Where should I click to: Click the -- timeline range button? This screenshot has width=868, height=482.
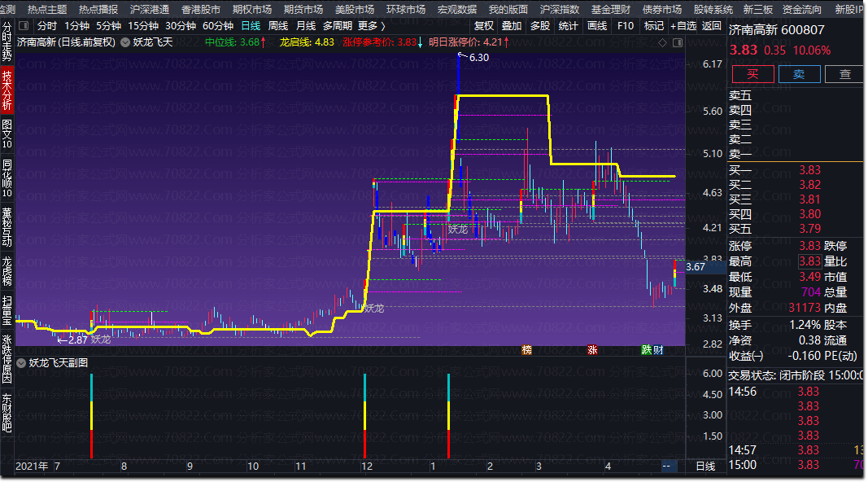coord(666,466)
